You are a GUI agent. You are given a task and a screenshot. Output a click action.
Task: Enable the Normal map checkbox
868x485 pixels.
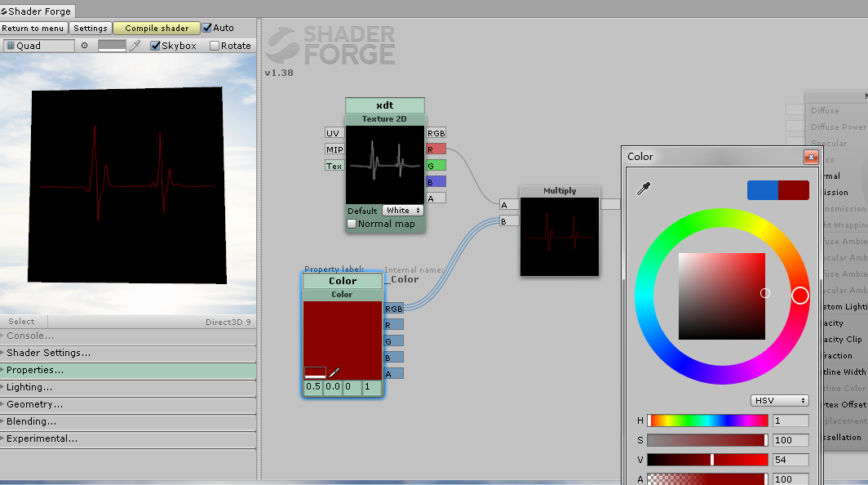tap(352, 224)
